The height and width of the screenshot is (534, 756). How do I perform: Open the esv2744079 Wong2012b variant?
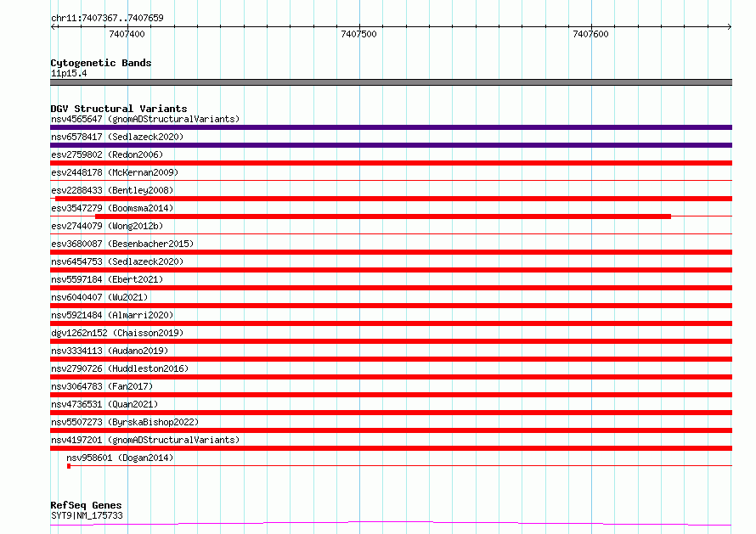[x=391, y=233]
